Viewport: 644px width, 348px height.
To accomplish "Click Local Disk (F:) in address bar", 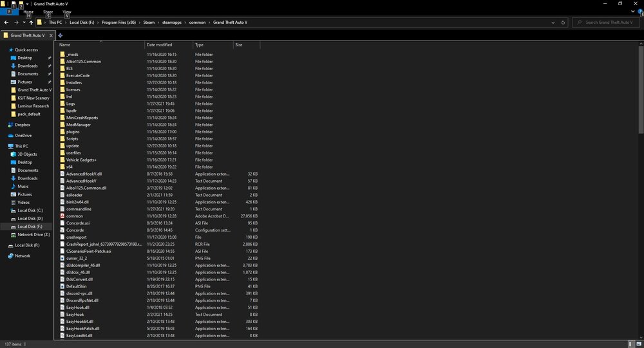I will tap(82, 23).
